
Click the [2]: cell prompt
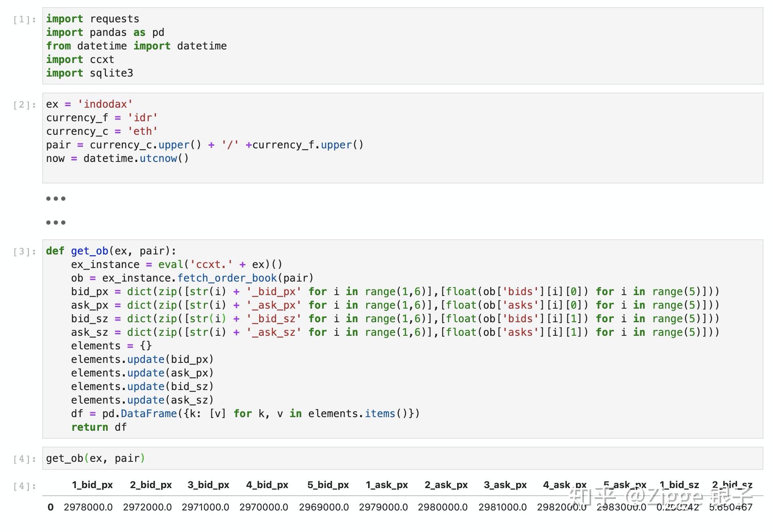(x=24, y=105)
